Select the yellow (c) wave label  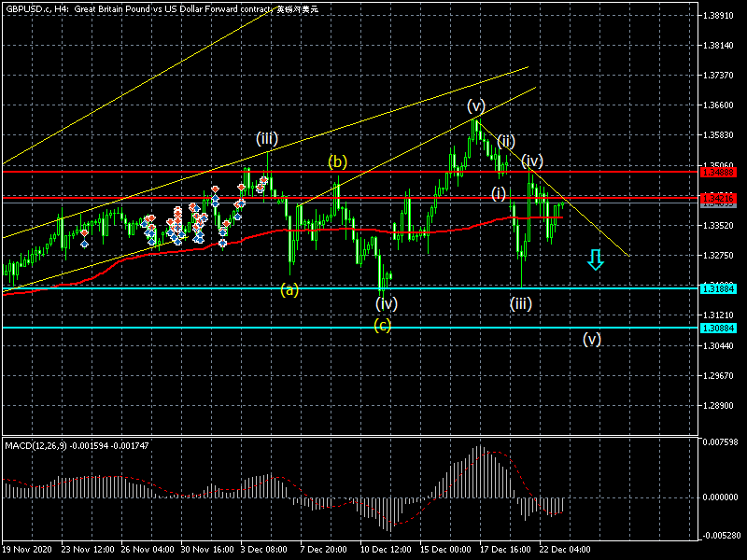click(x=383, y=325)
